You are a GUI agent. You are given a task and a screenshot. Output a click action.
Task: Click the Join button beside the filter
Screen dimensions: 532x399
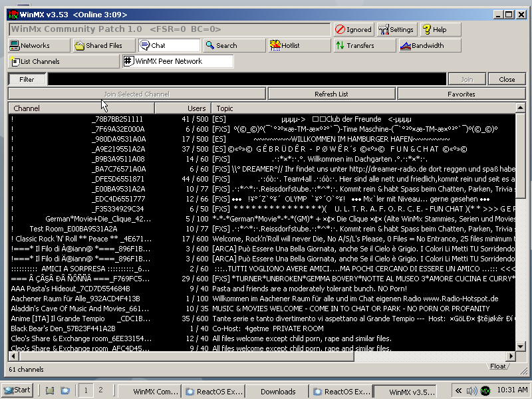point(467,79)
